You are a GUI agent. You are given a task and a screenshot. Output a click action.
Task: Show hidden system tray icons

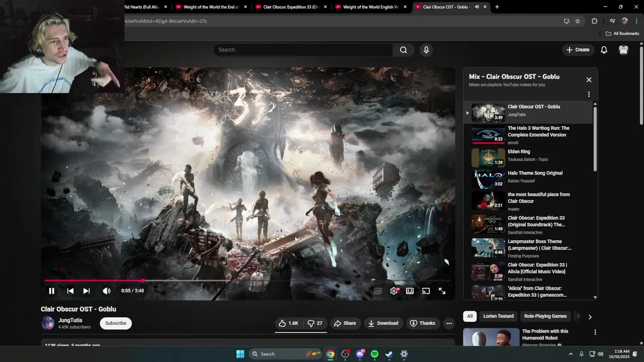coord(571,354)
